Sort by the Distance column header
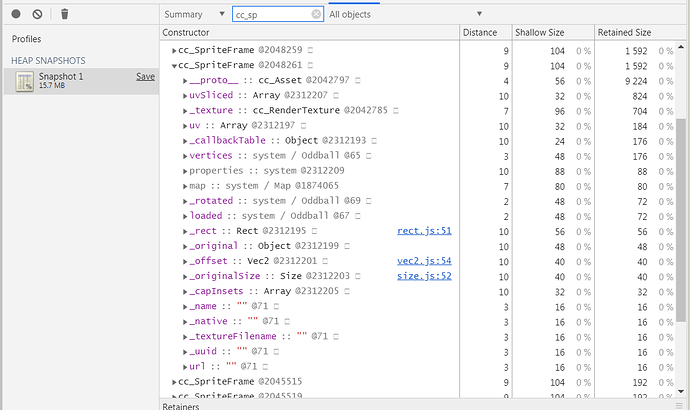The image size is (690, 410). click(x=480, y=33)
